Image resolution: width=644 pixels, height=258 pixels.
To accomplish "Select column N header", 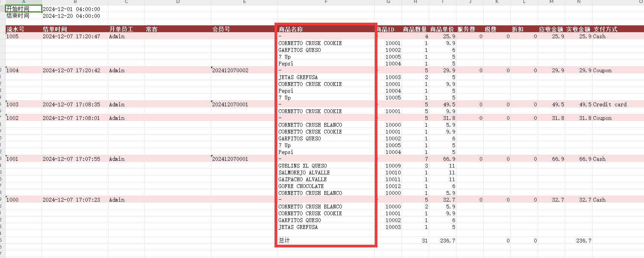I will tap(579, 2).
